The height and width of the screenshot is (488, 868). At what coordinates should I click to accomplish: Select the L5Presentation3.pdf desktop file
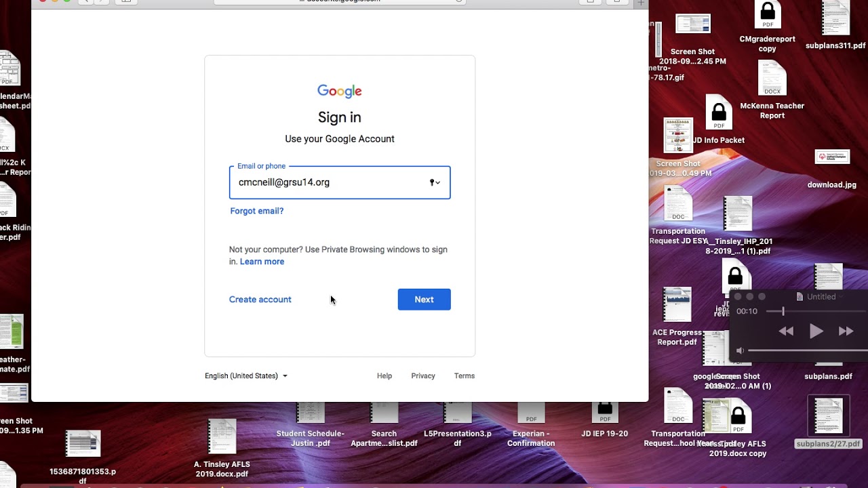(457, 413)
